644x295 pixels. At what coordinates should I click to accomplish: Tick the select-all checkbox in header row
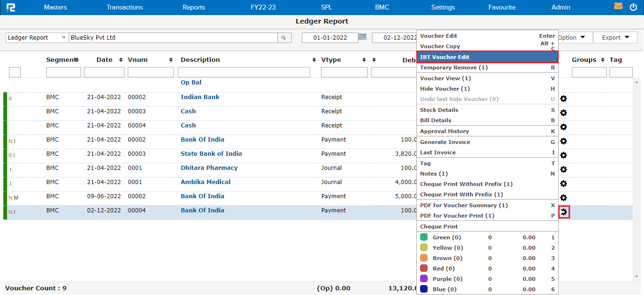tap(15, 72)
